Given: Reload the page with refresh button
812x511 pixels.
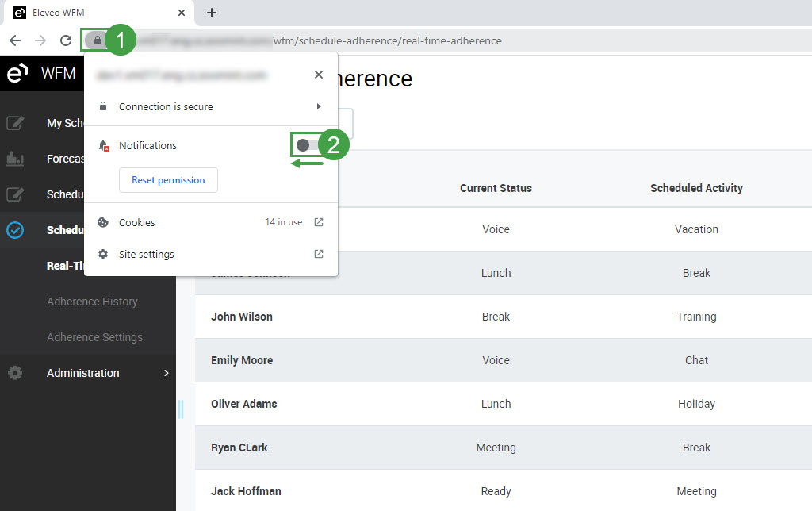Looking at the screenshot, I should pyautogui.click(x=66, y=40).
